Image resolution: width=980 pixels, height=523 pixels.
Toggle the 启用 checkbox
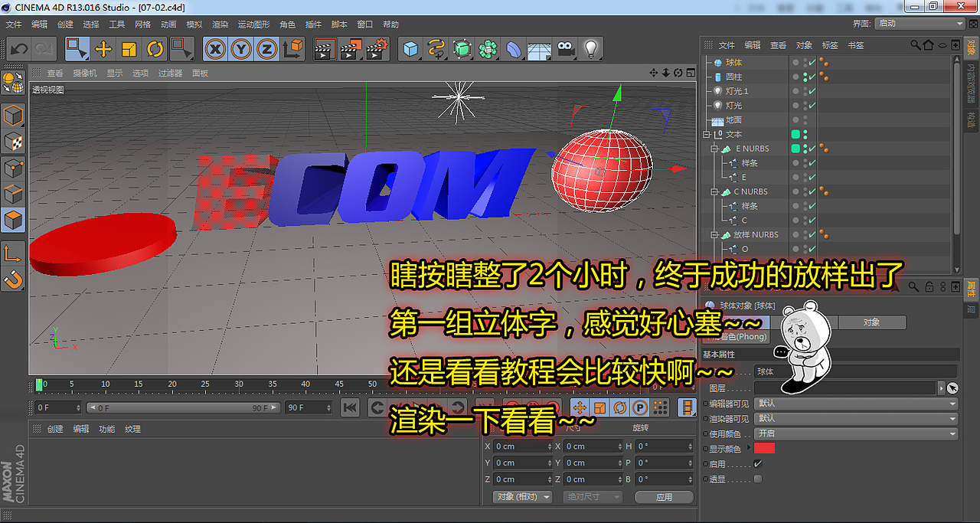pyautogui.click(x=758, y=464)
